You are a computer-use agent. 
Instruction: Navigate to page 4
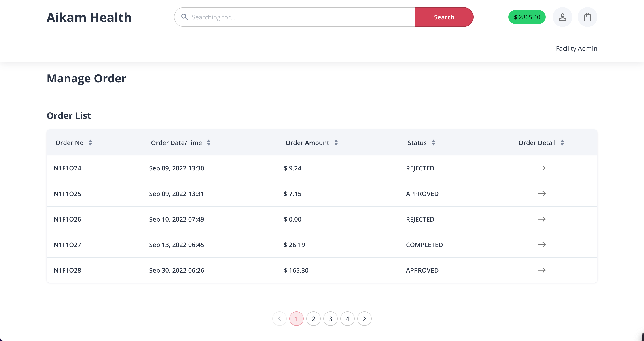point(347,319)
